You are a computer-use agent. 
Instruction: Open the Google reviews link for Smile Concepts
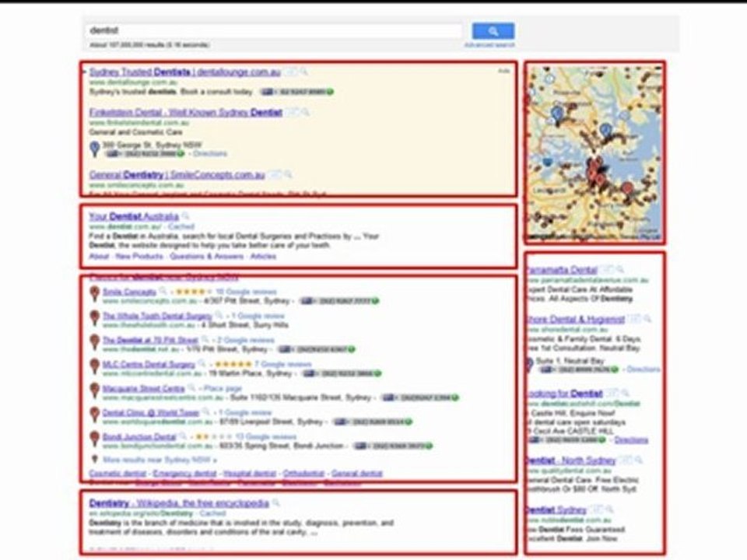pyautogui.click(x=246, y=292)
